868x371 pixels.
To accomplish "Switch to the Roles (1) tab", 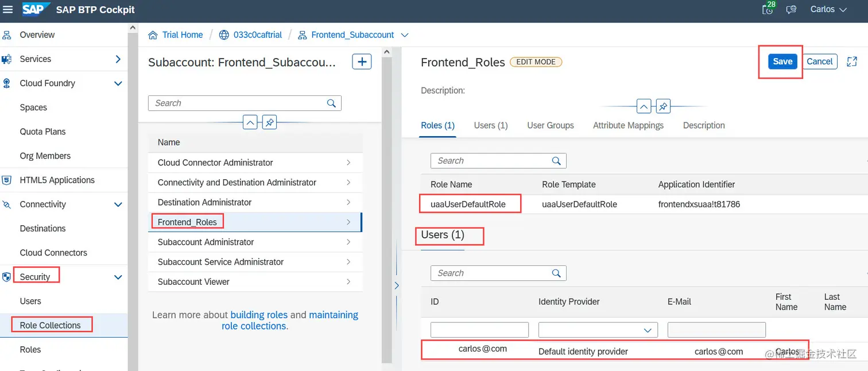I will 437,125.
